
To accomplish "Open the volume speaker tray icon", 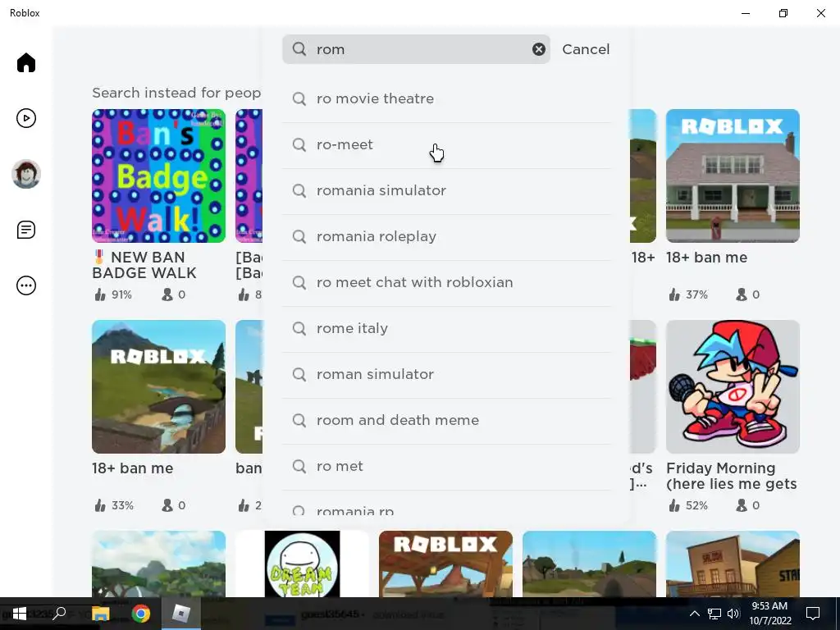I will pos(733,614).
